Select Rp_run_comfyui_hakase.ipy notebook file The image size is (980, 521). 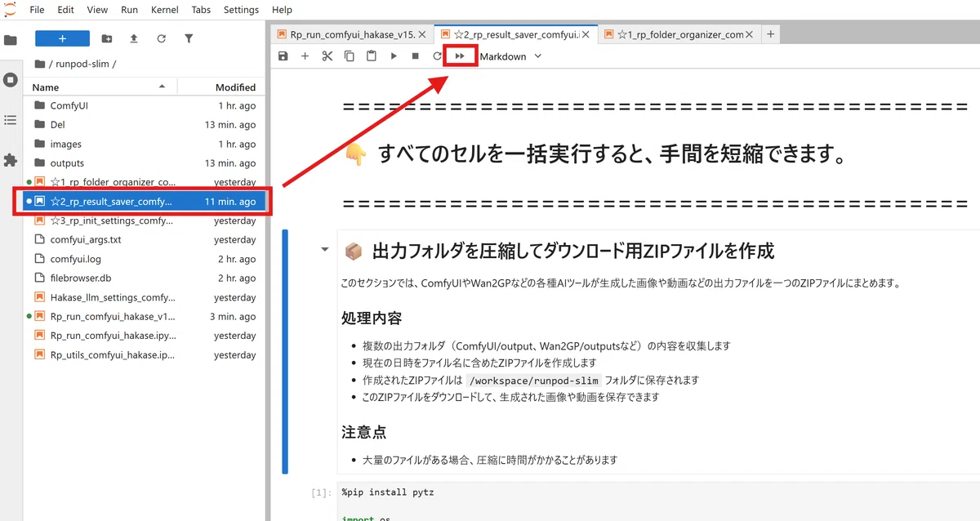[x=144, y=336]
